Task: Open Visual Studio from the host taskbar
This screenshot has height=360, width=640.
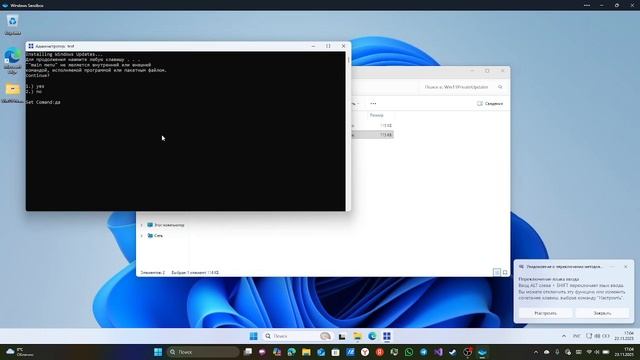Action: click(438, 352)
